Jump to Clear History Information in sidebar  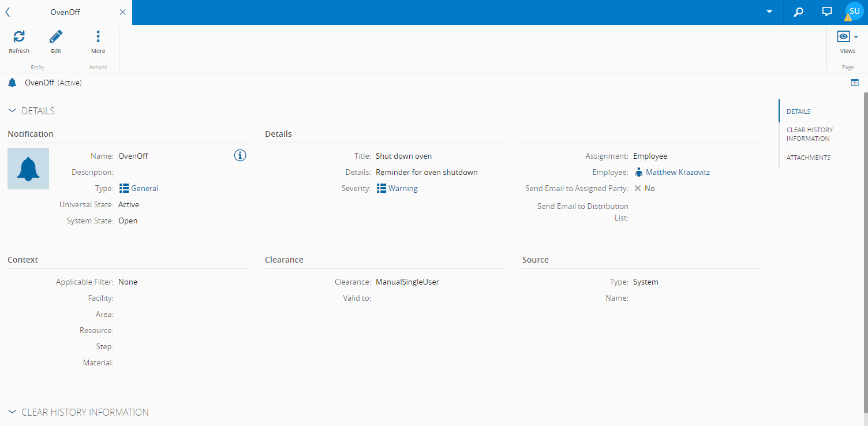point(809,134)
